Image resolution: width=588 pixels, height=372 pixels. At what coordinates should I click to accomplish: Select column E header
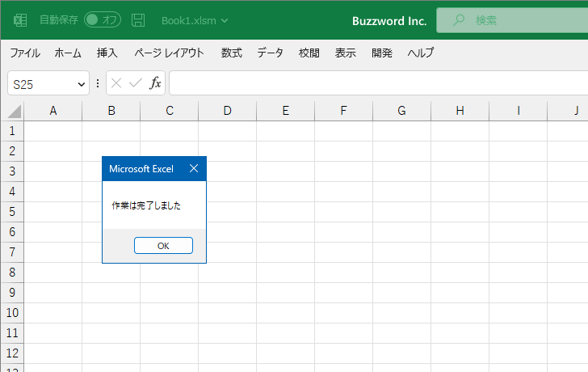tap(285, 111)
